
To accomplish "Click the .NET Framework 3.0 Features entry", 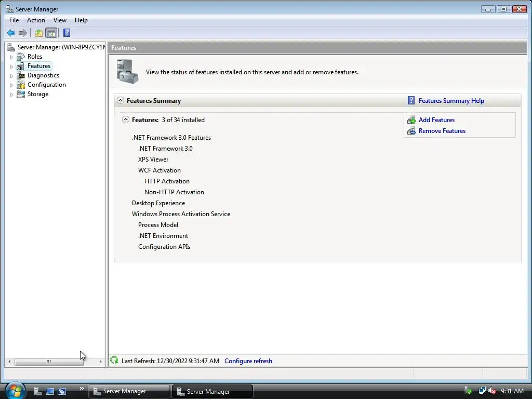I will click(x=171, y=137).
